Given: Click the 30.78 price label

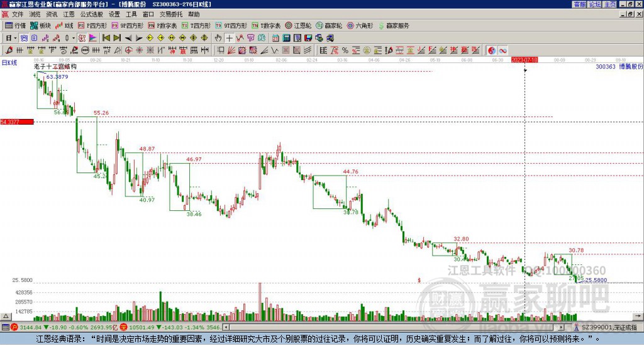Looking at the screenshot, I should click(x=576, y=250).
